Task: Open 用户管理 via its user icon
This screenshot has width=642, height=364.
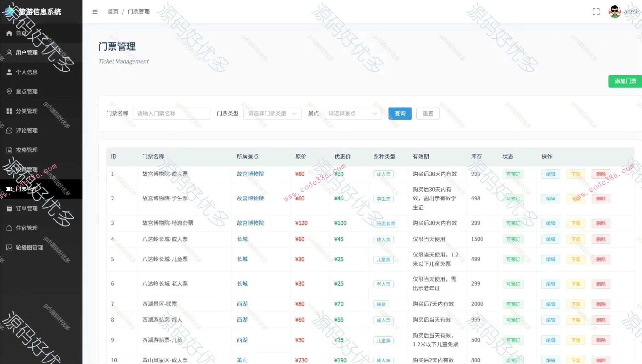Action: [9, 52]
